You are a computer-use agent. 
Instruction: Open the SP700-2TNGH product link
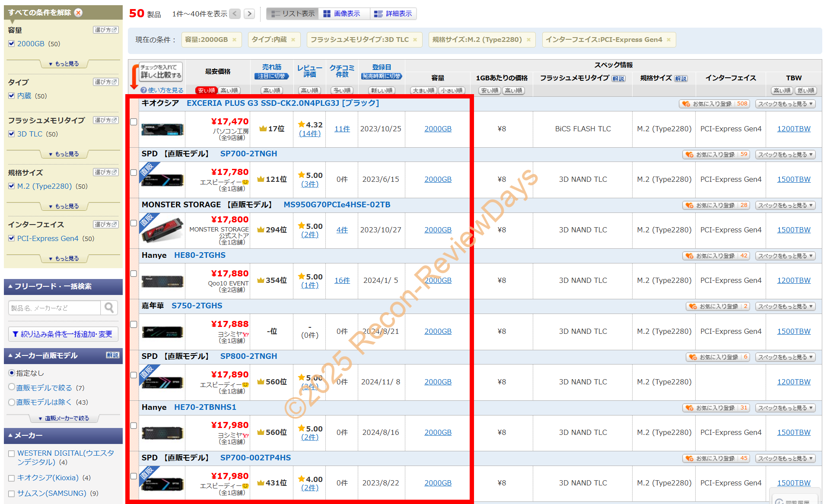pos(248,154)
